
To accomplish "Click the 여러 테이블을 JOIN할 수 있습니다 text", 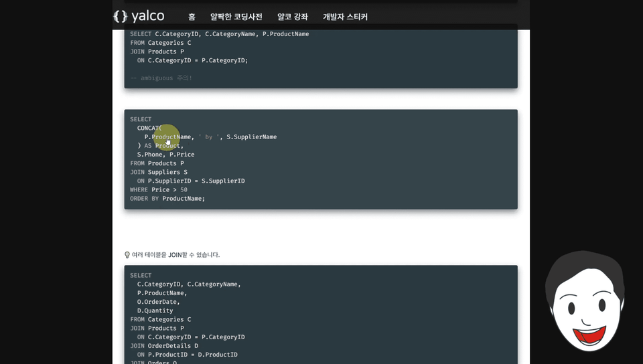I will tap(175, 255).
